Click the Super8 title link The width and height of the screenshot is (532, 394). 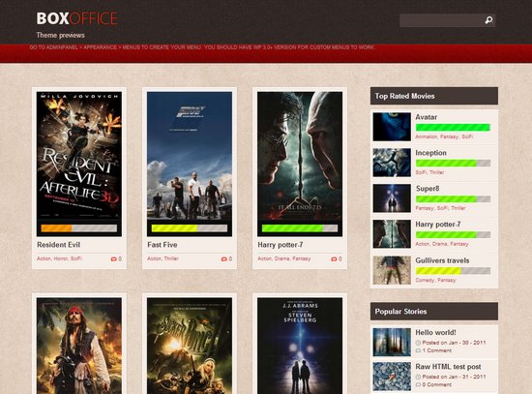pyautogui.click(x=428, y=189)
